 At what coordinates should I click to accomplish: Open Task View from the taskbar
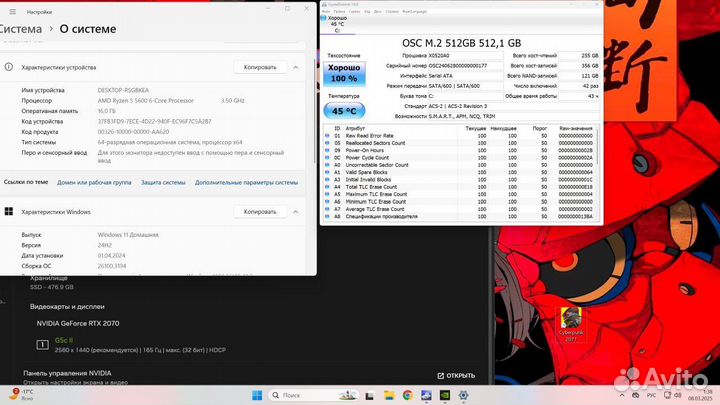[370, 395]
